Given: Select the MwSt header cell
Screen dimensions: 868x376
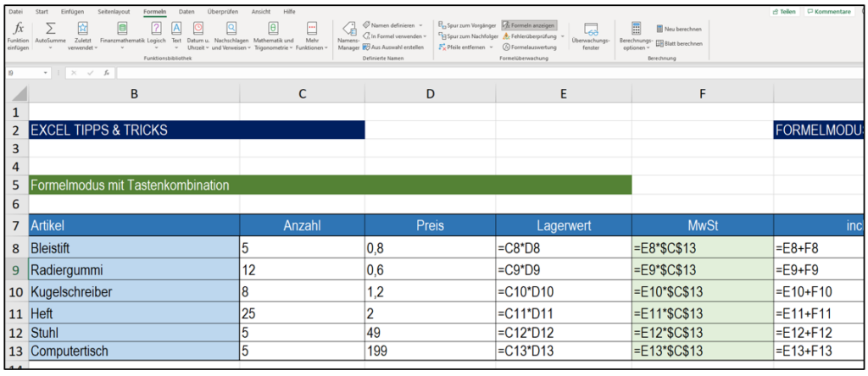Looking at the screenshot, I should coord(703,225).
